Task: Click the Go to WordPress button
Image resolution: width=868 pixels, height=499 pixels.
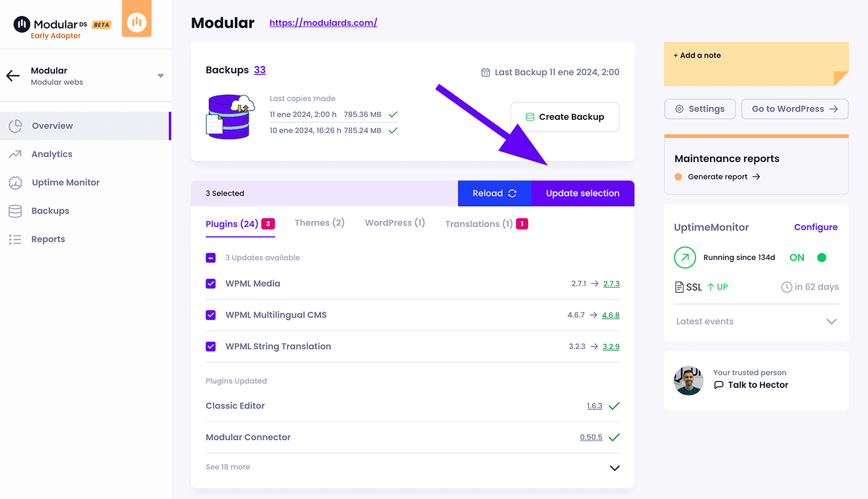Action: [795, 109]
